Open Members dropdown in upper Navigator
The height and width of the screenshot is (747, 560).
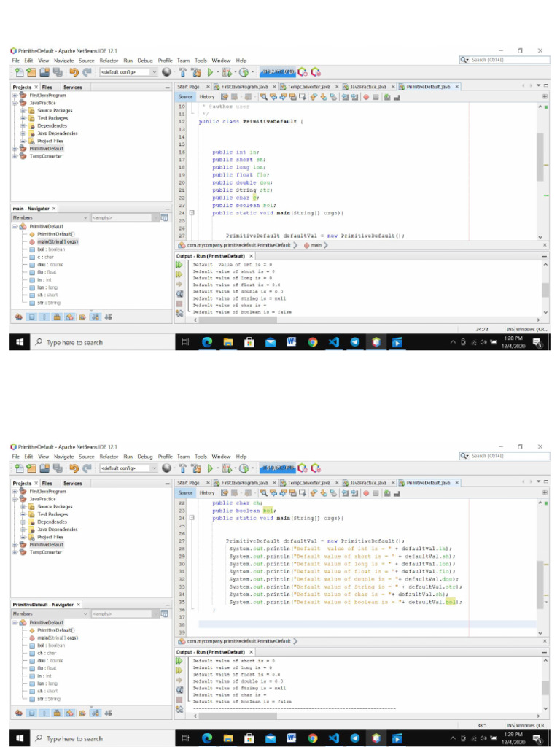pyautogui.click(x=50, y=217)
